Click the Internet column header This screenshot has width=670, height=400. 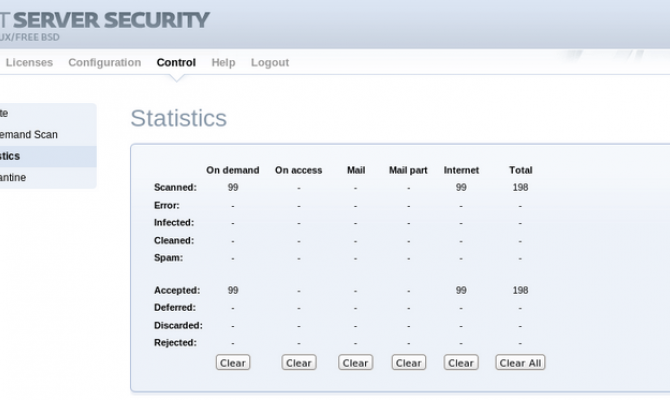[461, 170]
